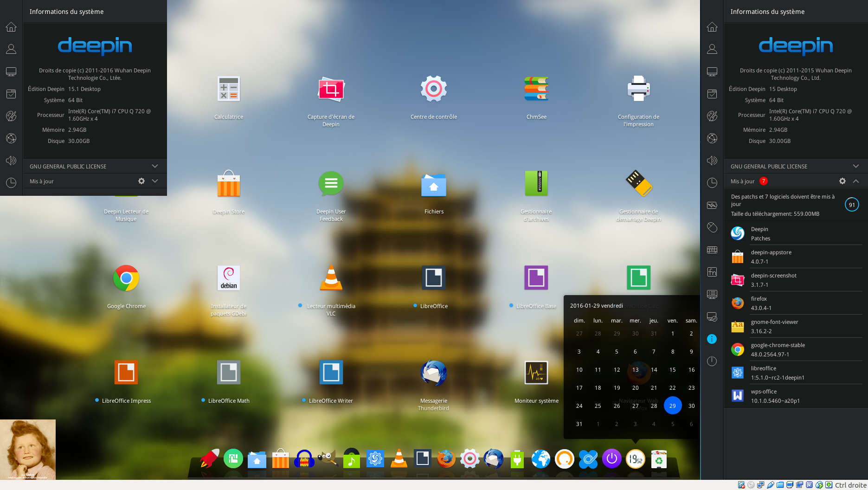Select the firefox 43.0.4-1 update row
Viewport: 868px width, 490px height.
pos(796,303)
